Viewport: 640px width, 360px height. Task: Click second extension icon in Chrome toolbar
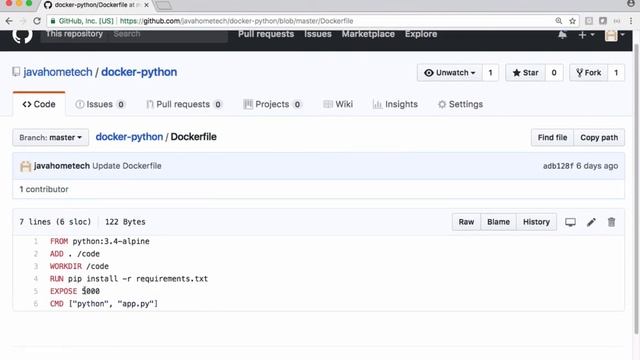[x=603, y=21]
